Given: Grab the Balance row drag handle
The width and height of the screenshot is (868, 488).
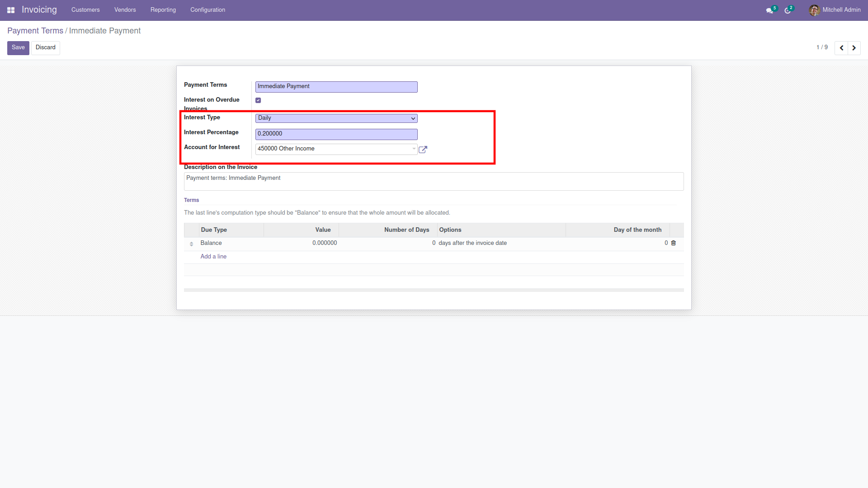Looking at the screenshot, I should (191, 244).
